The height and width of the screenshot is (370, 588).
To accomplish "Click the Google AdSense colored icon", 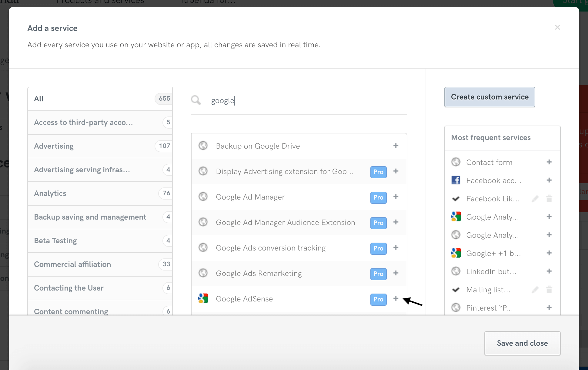I will click(x=203, y=298).
